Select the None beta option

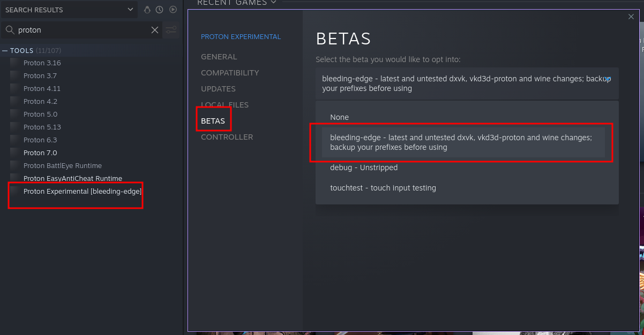[340, 117]
